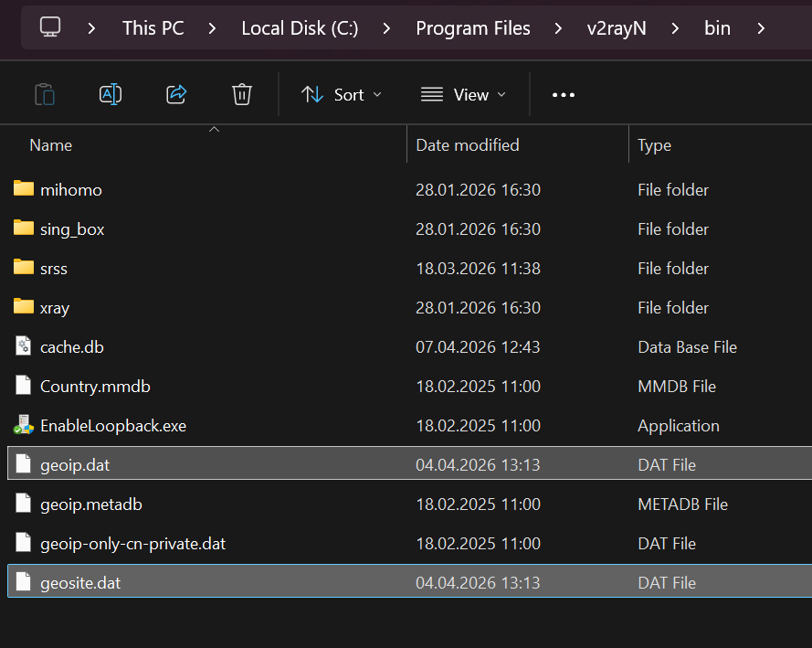Go to v2rayN folder in breadcrumb
The height and width of the screenshot is (648, 812).
[x=617, y=28]
